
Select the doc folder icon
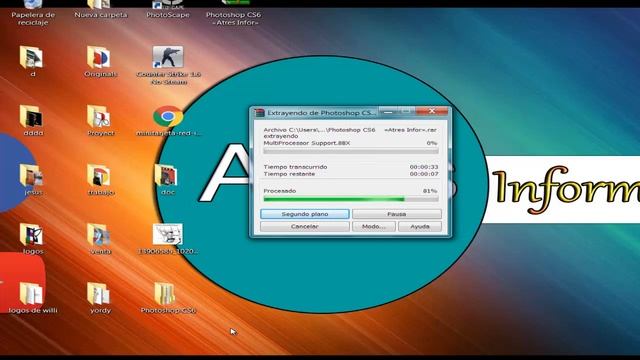click(x=166, y=176)
